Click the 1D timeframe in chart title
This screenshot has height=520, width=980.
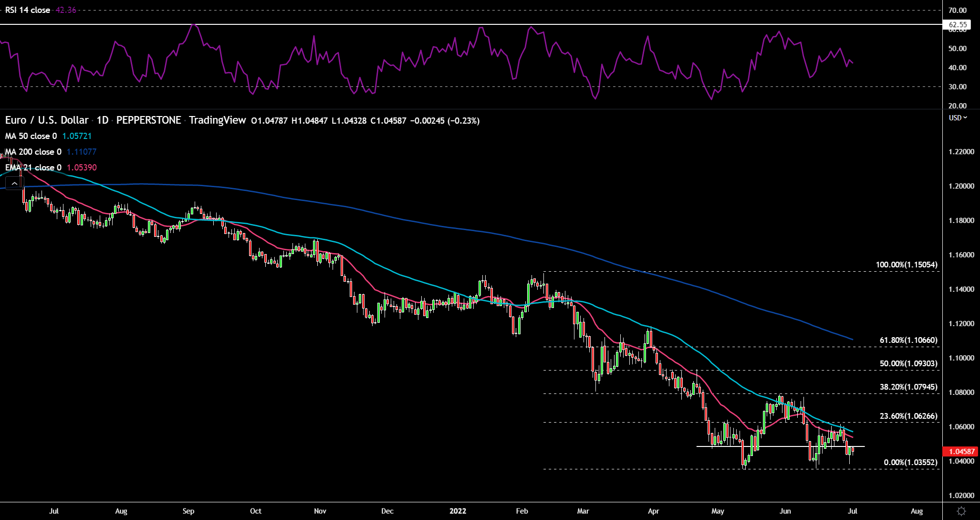pyautogui.click(x=103, y=120)
